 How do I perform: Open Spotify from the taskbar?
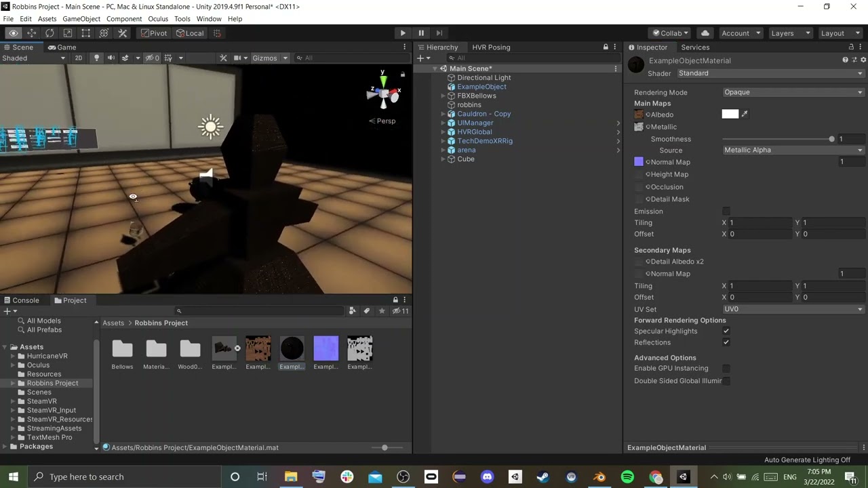click(627, 477)
